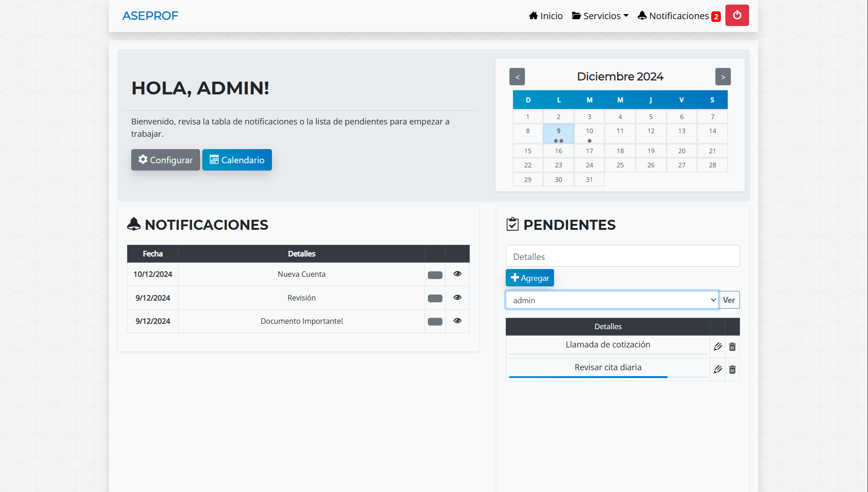The height and width of the screenshot is (492, 868).
Task: Delete the 'Revisar cita diaria' task
Action: click(732, 369)
